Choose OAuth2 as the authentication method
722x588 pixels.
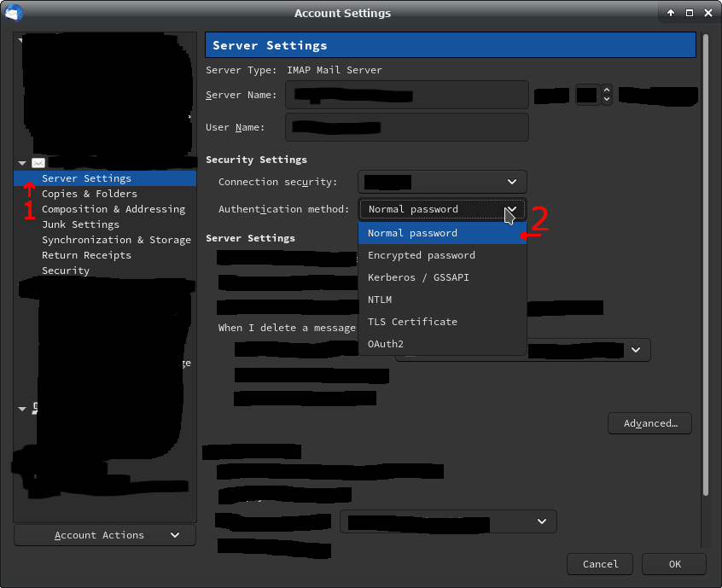[x=386, y=344]
